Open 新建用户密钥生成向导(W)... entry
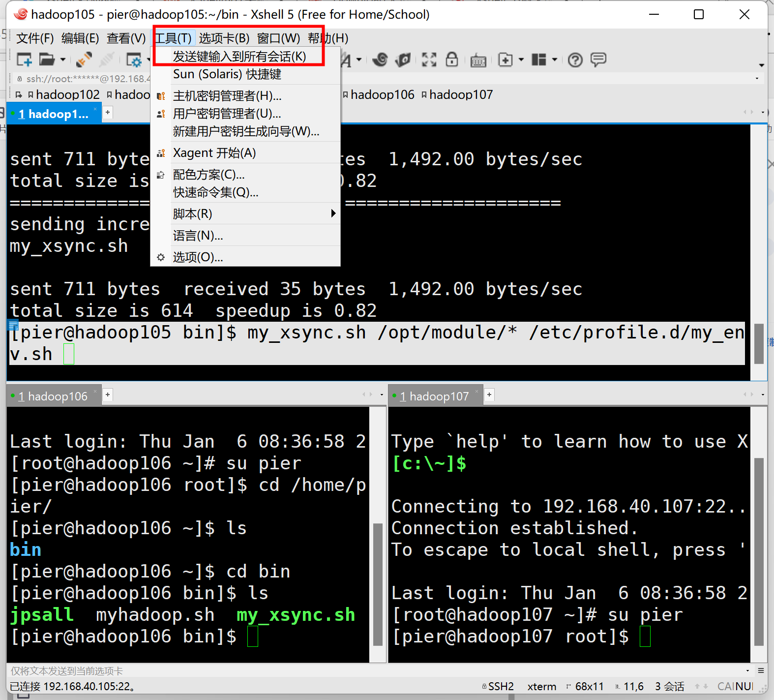The height and width of the screenshot is (700, 774). (x=245, y=131)
